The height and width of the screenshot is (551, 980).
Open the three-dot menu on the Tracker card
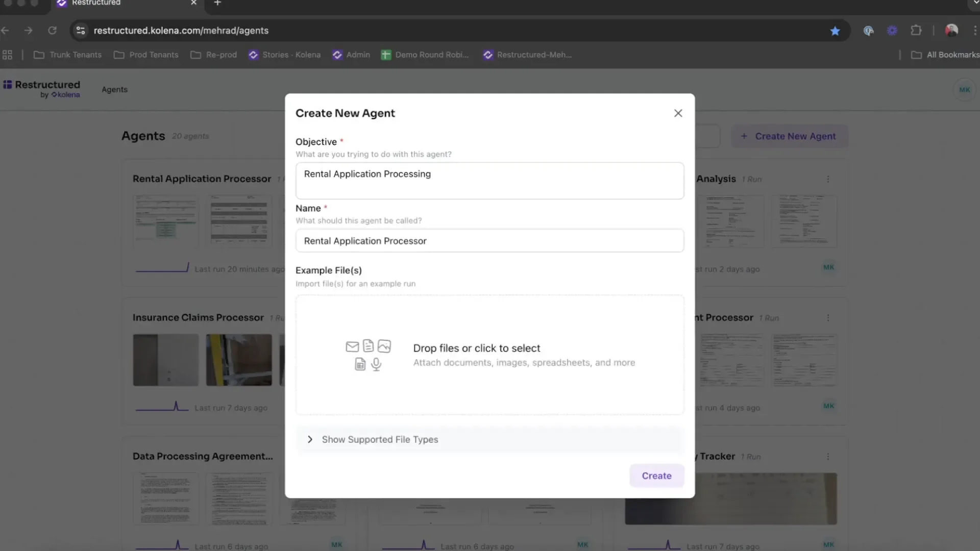[x=828, y=456]
